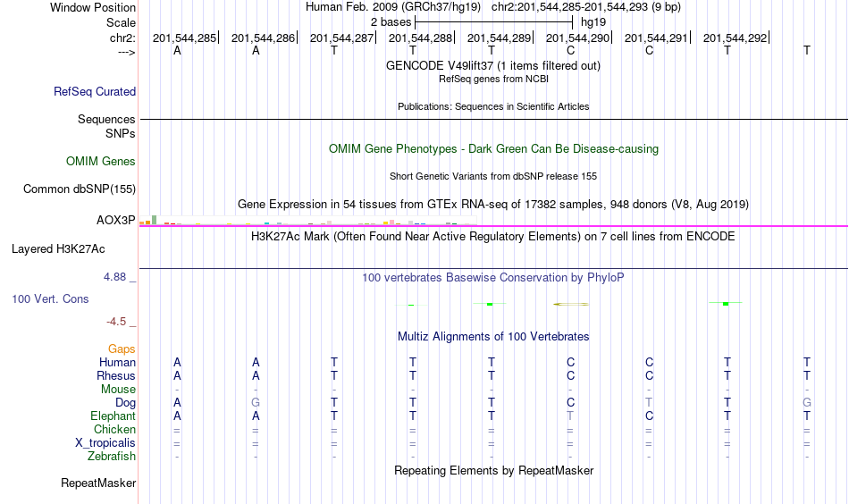The height and width of the screenshot is (504, 849).
Task: Click the 'Common dbSNP(155)' track label
Action: pyautogui.click(x=80, y=189)
